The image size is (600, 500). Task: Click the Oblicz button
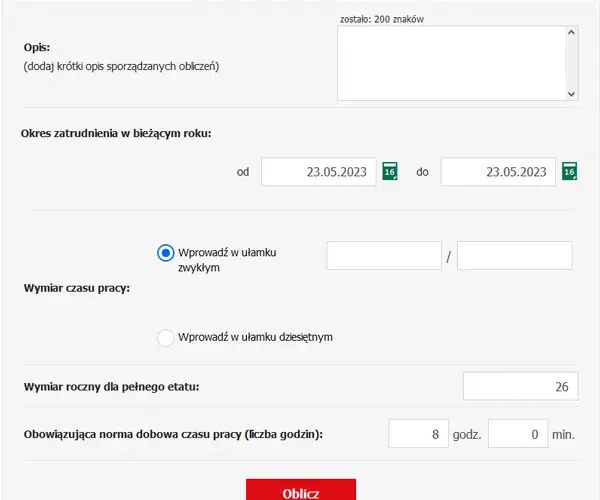click(301, 490)
